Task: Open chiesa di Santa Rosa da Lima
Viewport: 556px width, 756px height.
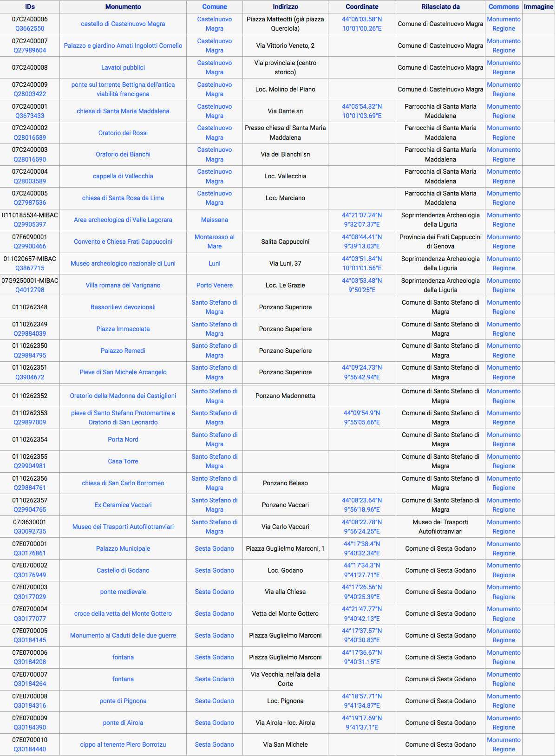Action: pyautogui.click(x=123, y=198)
